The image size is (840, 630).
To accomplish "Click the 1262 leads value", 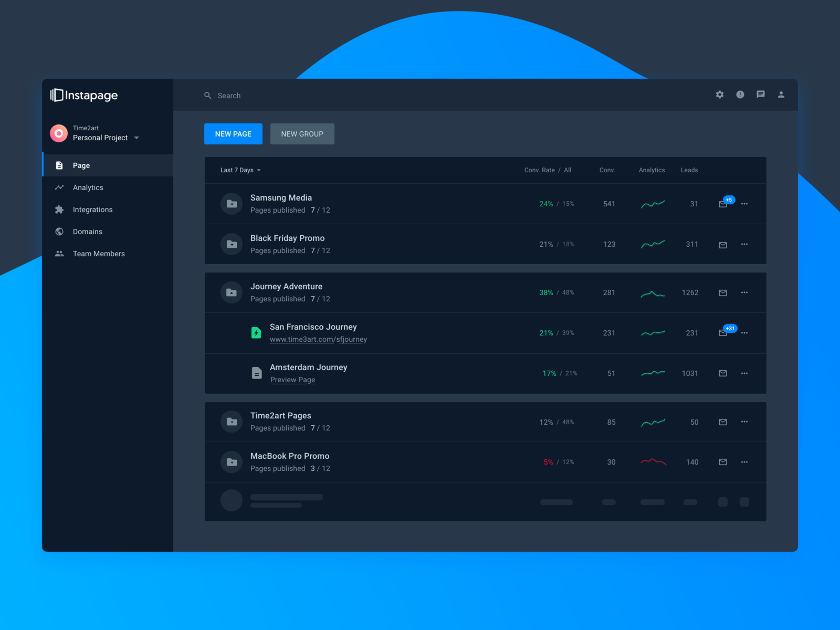I will [690, 292].
